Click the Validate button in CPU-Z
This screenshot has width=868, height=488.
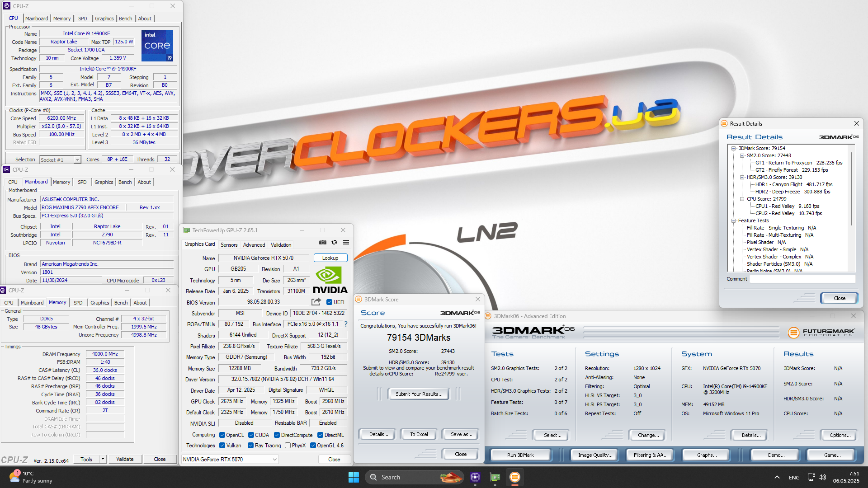coord(125,459)
